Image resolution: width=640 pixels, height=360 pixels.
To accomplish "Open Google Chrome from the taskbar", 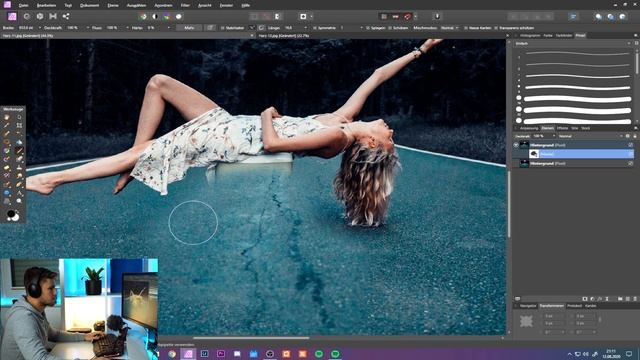I will coord(172,354).
